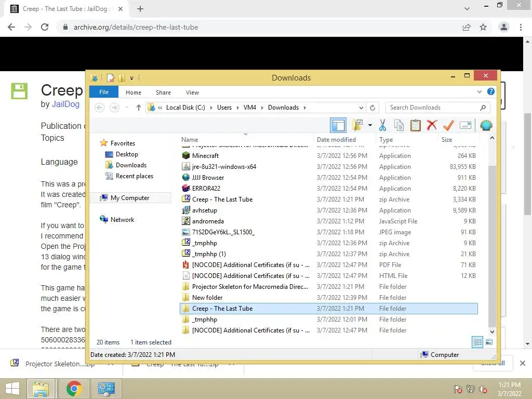The width and height of the screenshot is (532, 399).
Task: Select the avhsetup application file
Action: coord(328,210)
